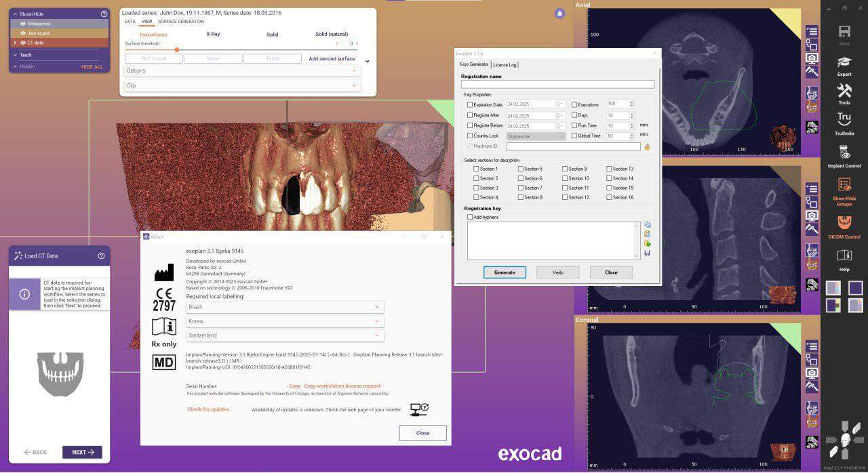
Task: Open Axial view menu list icon
Action: point(812,32)
